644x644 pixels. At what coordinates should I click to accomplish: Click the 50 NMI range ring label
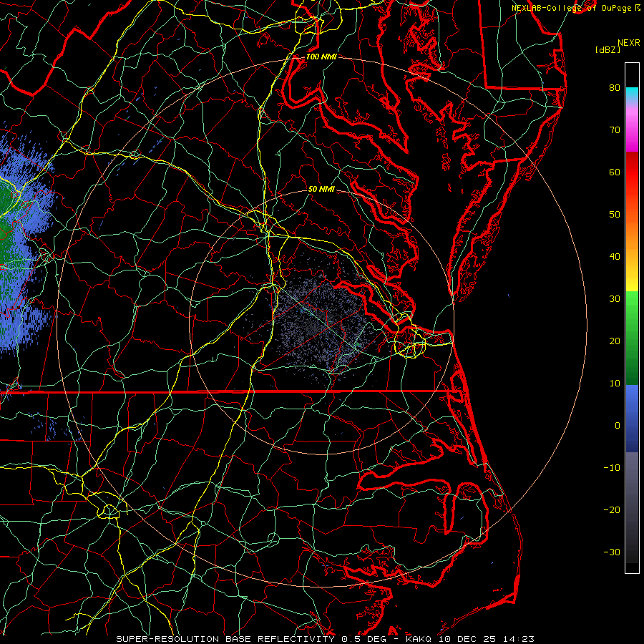click(x=321, y=189)
